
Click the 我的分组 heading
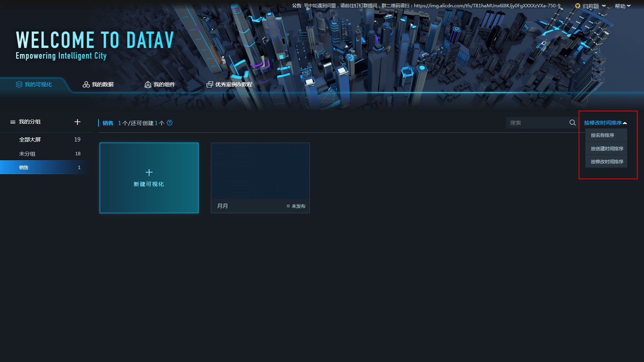click(30, 122)
